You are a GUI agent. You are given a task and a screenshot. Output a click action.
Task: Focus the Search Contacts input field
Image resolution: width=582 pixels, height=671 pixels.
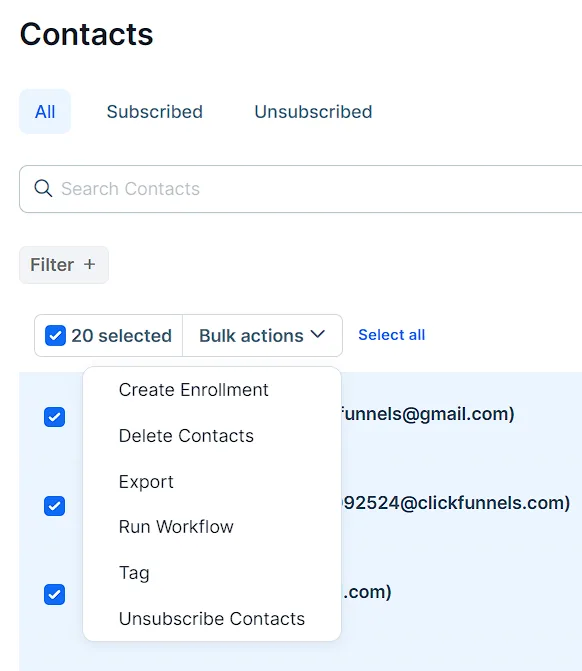(x=300, y=189)
